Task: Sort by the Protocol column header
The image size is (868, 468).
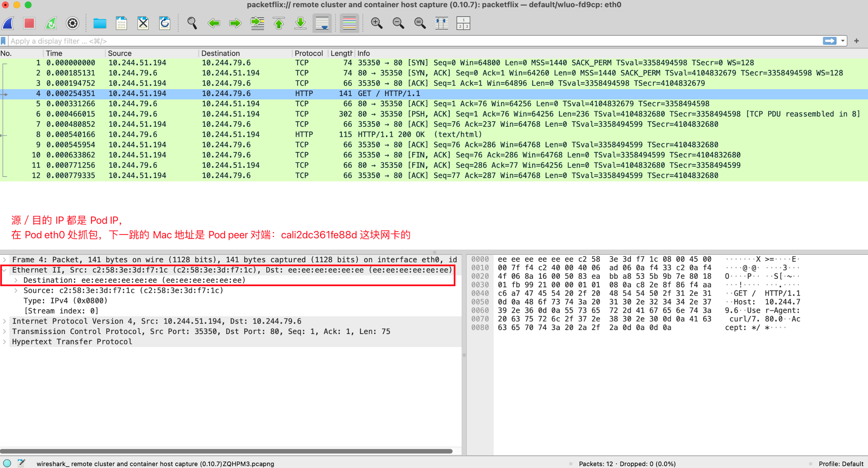Action: click(308, 53)
